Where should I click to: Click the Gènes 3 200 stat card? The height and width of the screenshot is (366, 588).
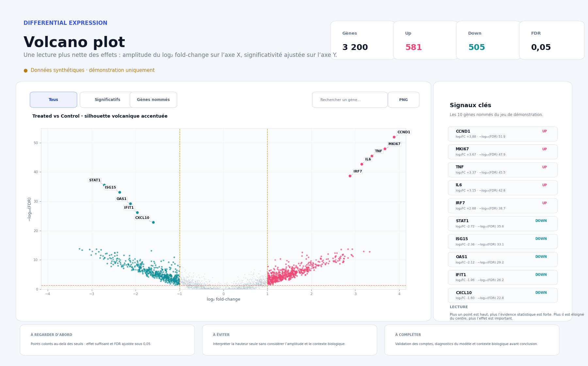tap(363, 40)
